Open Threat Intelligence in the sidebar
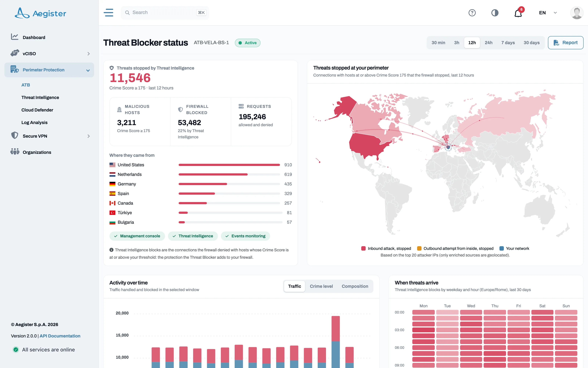This screenshot has height=368, width=588. coord(40,97)
